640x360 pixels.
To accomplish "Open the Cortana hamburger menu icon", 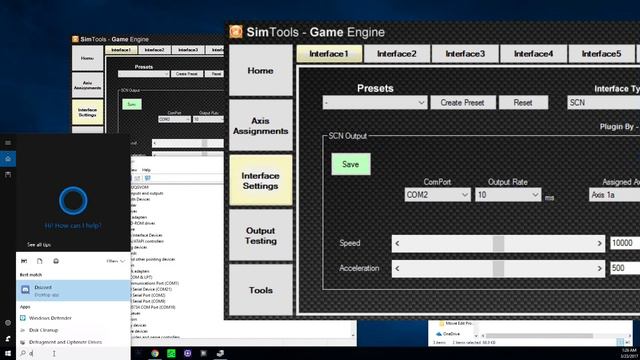I will (8, 143).
